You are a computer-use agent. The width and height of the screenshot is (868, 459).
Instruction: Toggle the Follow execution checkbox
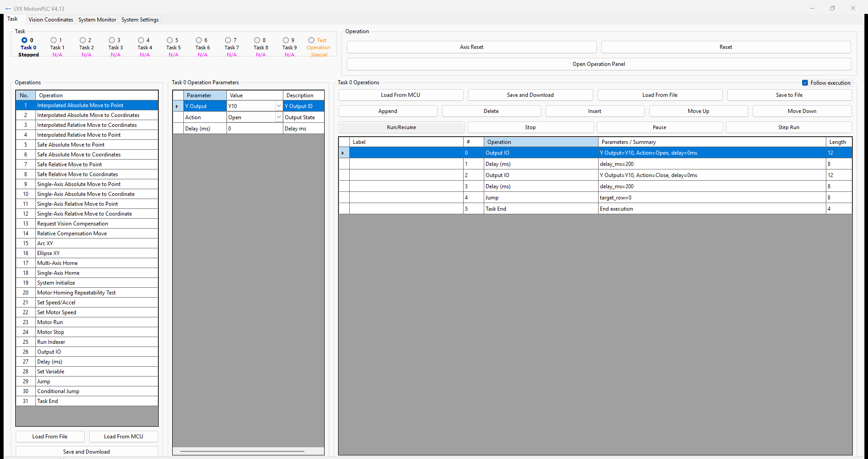[x=805, y=82]
